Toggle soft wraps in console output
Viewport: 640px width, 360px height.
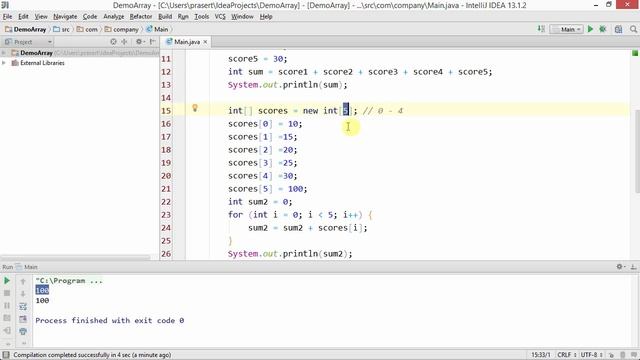pos(23,306)
